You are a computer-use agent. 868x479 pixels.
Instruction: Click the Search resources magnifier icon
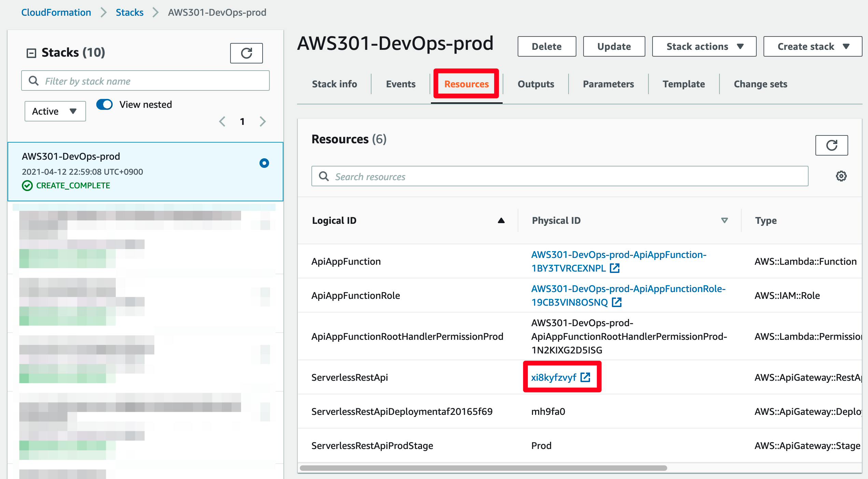(x=324, y=176)
